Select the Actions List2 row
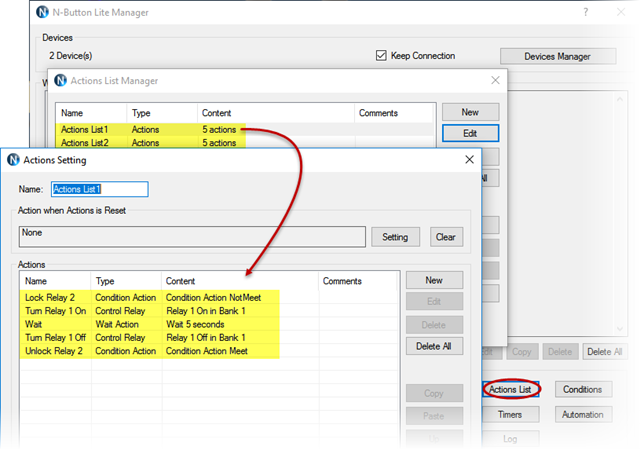The height and width of the screenshot is (450, 640). 244,143
